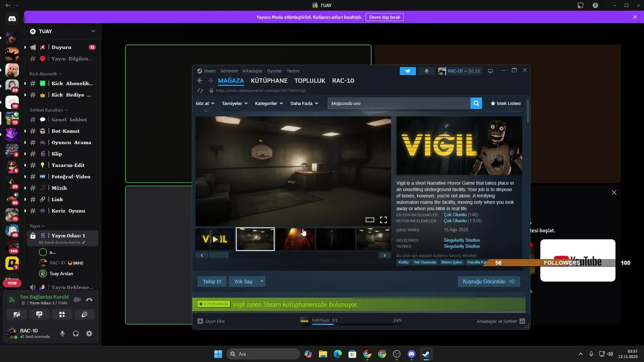Switch to the KÜTÜPHANE tab

(x=269, y=80)
